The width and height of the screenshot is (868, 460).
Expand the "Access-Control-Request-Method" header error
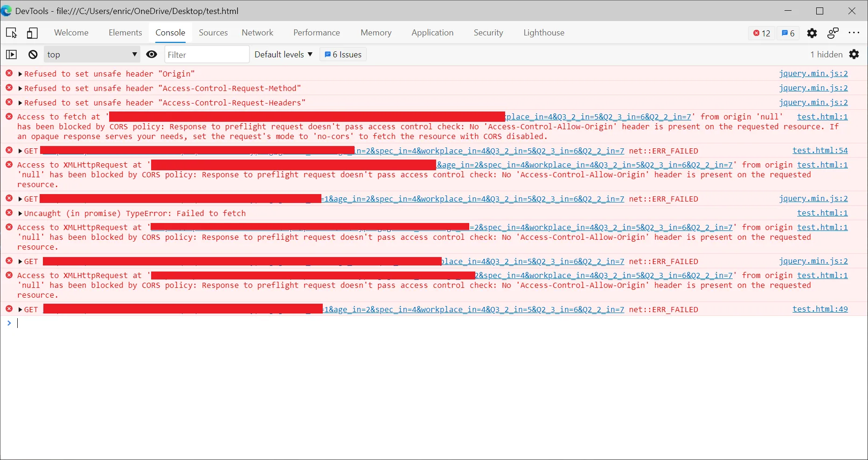[20, 88]
